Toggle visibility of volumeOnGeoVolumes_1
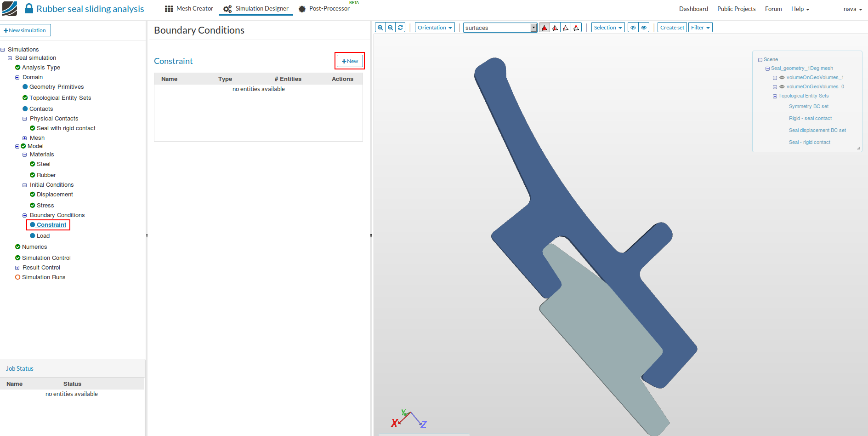Viewport: 868px width, 436px height. pos(782,78)
